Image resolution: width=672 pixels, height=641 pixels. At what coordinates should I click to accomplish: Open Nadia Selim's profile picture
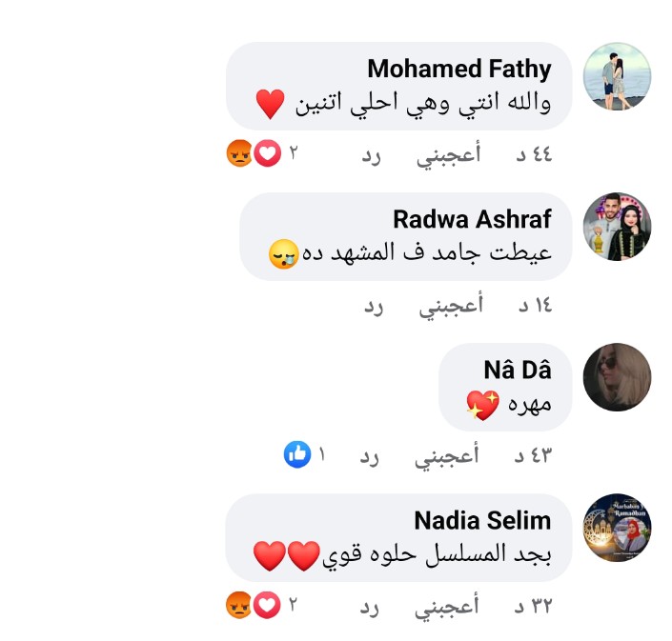pos(617,528)
